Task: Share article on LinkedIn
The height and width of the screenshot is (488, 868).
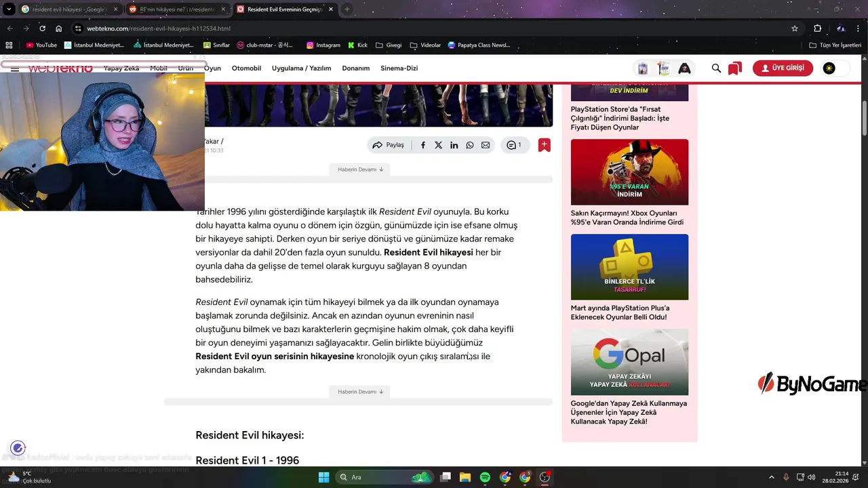Action: 454,145
